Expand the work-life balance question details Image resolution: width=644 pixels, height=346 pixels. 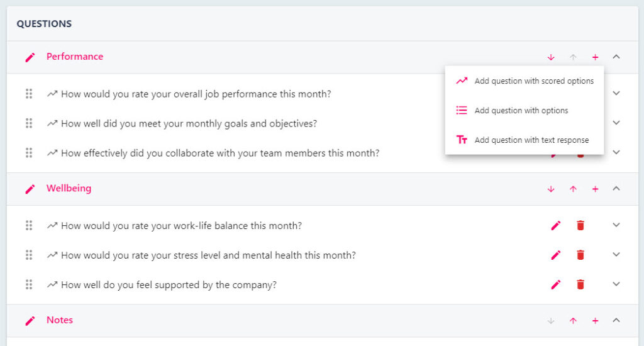pyautogui.click(x=616, y=225)
